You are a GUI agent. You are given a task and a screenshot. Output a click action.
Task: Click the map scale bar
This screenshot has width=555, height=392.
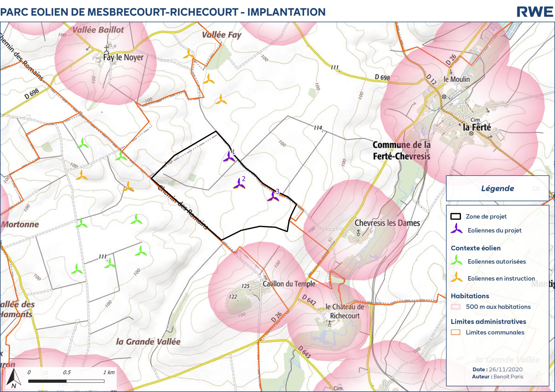(66, 381)
